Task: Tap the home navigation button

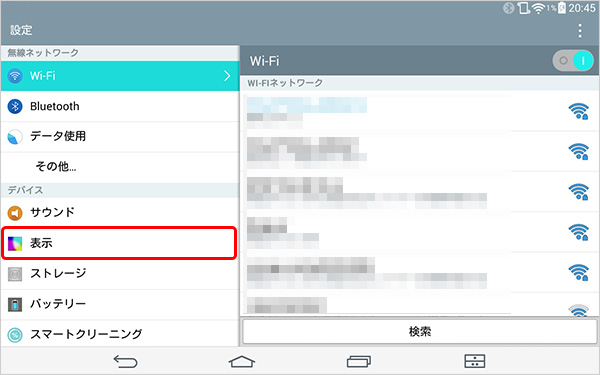Action: [x=241, y=361]
